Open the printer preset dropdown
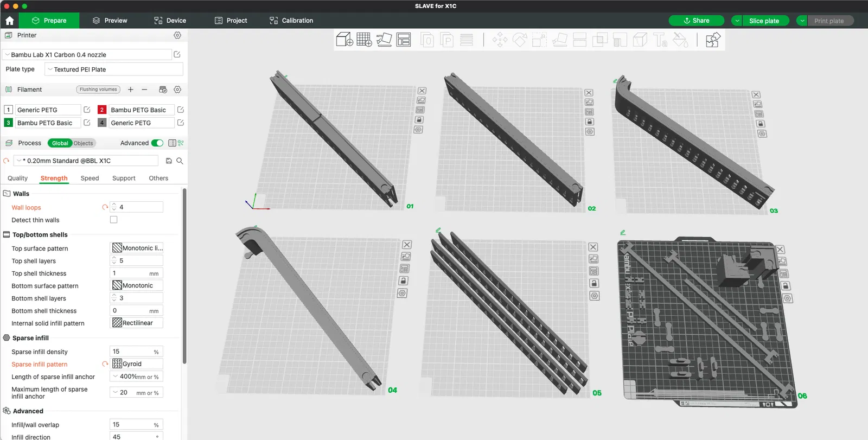 [87, 55]
